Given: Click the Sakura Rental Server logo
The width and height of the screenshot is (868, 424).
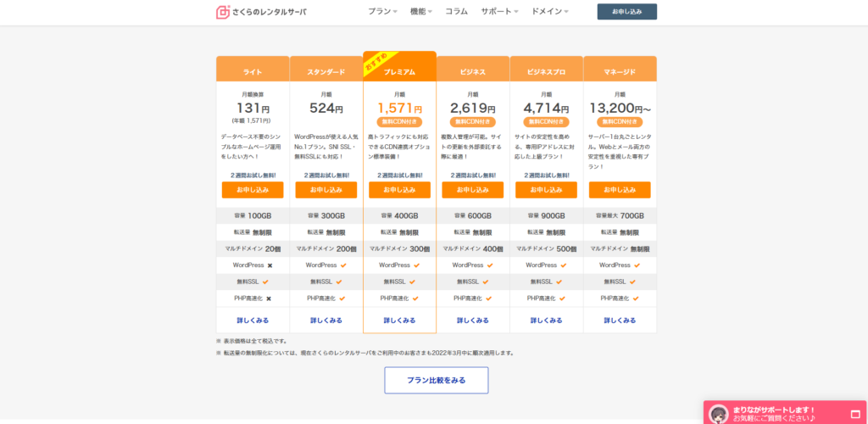Looking at the screenshot, I should pos(261,12).
